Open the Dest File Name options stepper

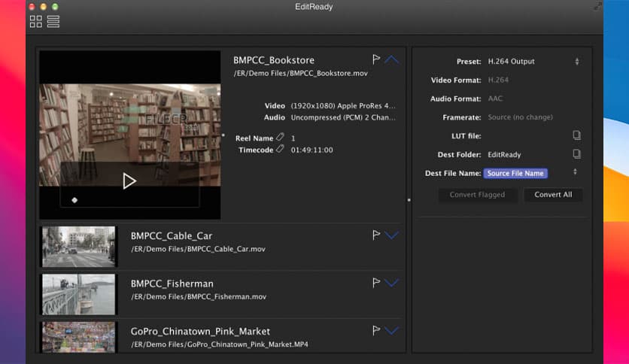pyautogui.click(x=576, y=172)
